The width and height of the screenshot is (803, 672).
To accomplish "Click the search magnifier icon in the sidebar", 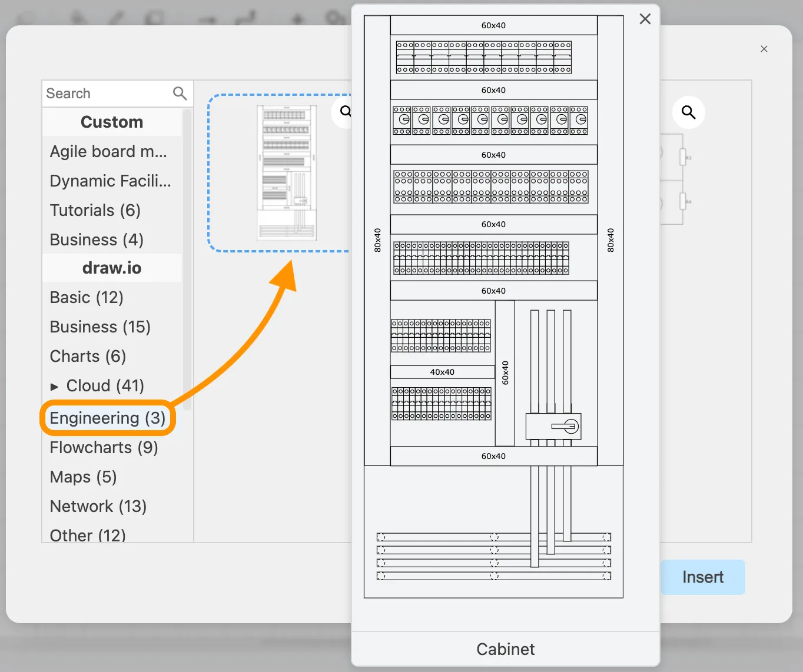I will pos(180,93).
